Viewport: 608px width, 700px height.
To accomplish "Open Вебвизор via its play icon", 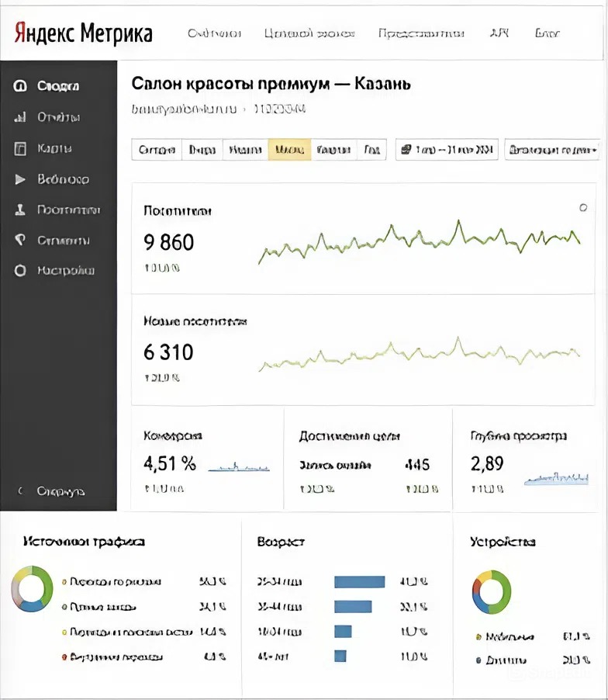I will [x=21, y=179].
